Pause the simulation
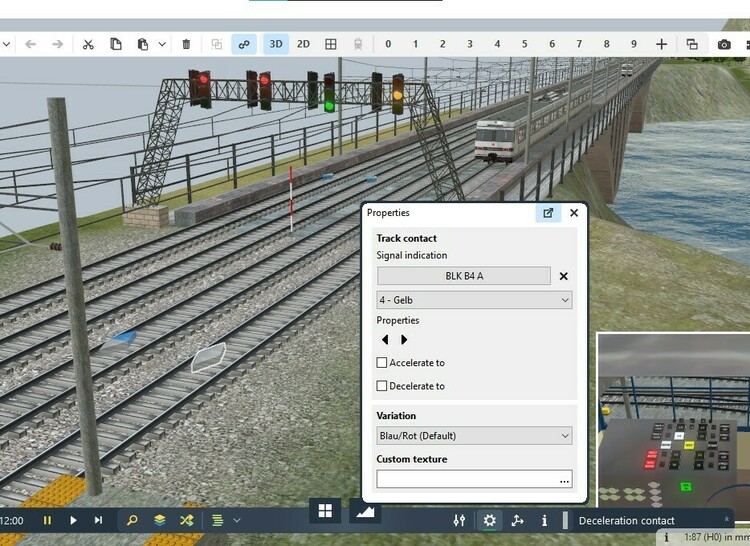This screenshot has width=750, height=546. tap(47, 520)
